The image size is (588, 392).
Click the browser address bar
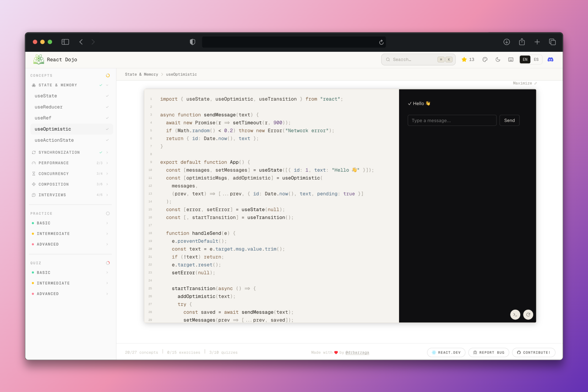coord(294,42)
